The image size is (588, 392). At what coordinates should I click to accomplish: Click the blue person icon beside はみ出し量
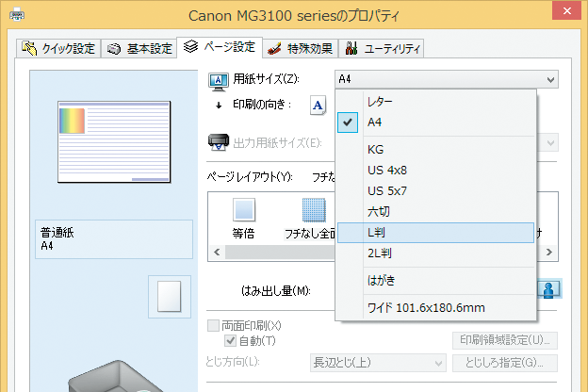tap(548, 289)
